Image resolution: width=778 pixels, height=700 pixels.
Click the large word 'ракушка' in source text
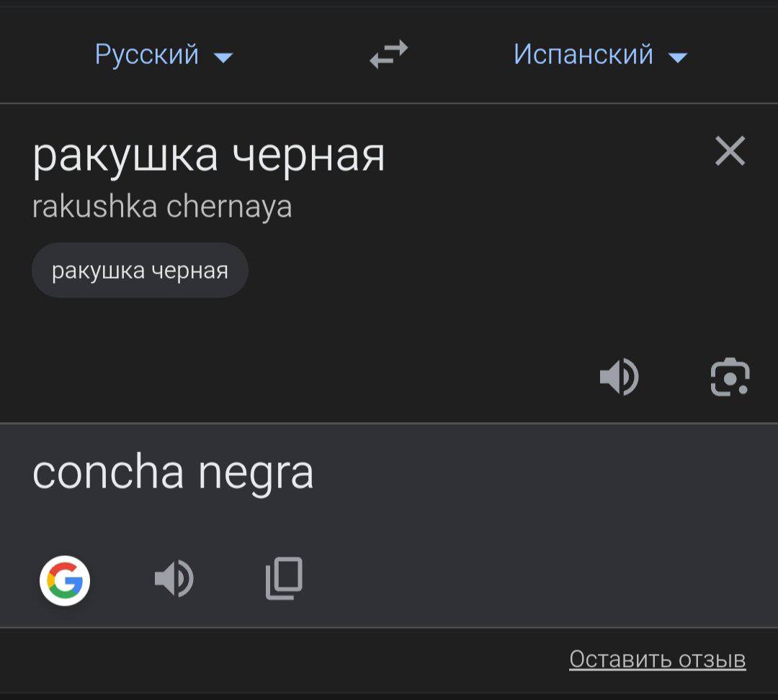[x=125, y=156]
